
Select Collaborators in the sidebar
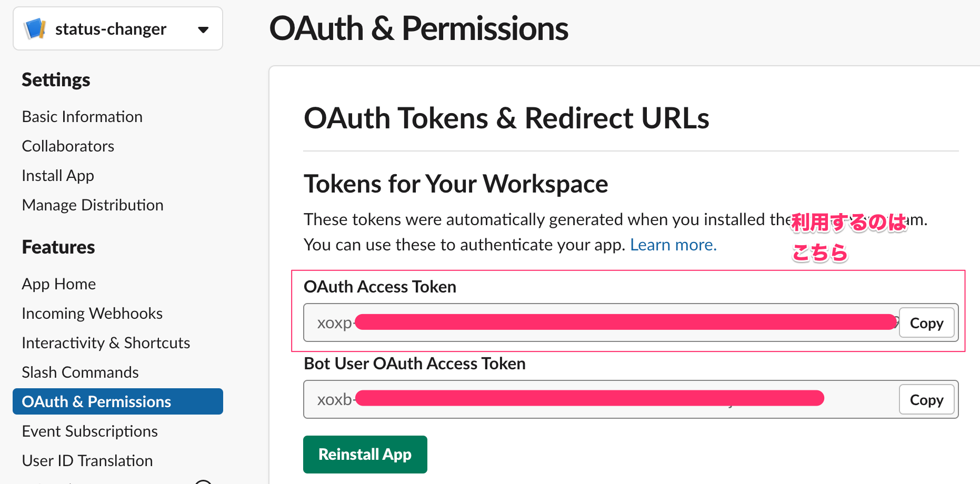point(68,146)
